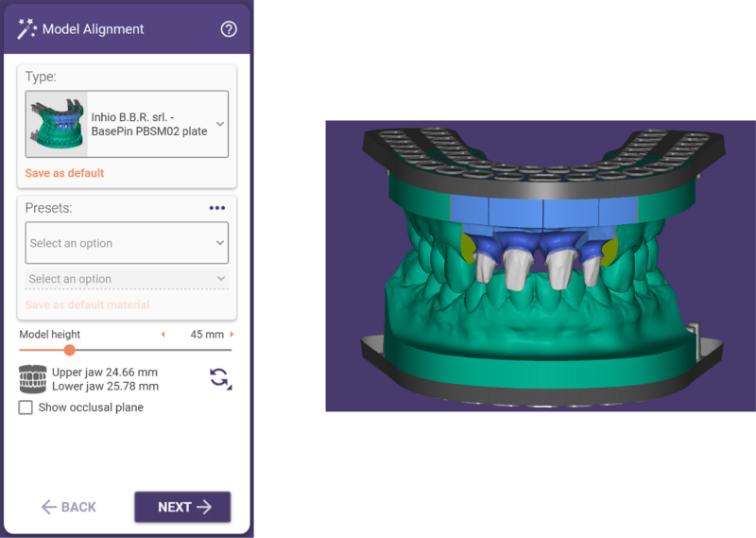Open the help question mark icon
Viewport: 756px width, 538px height.
229,29
